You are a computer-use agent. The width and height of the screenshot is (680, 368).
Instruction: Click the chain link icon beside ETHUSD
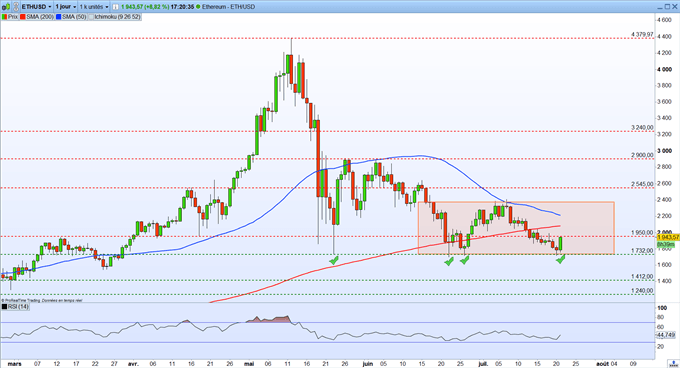(x=16, y=7)
